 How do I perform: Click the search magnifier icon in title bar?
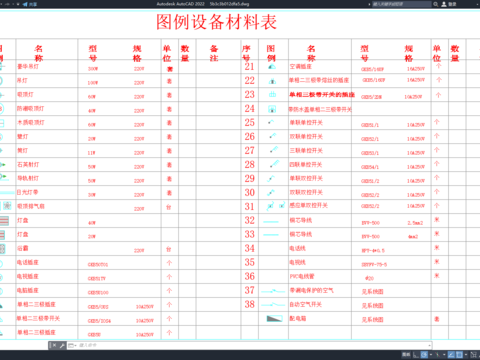coord(436,4)
